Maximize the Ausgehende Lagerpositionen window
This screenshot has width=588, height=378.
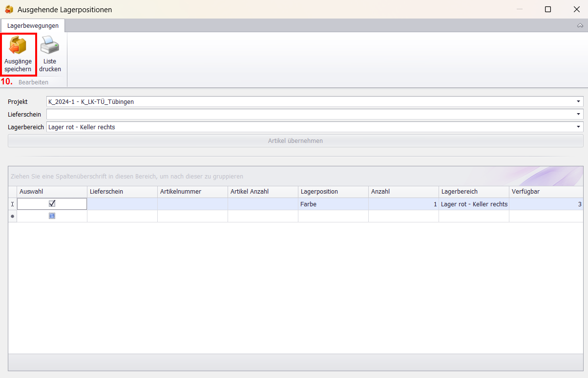(x=548, y=9)
